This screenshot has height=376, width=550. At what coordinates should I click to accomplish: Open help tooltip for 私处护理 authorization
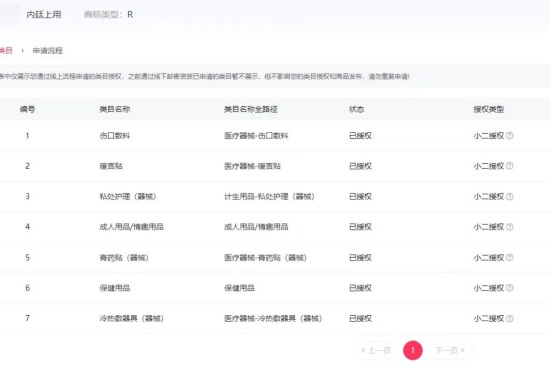click(x=510, y=196)
